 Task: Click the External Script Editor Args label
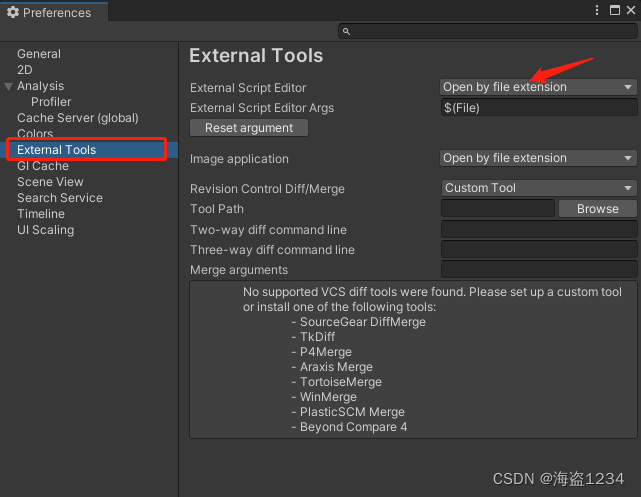pos(262,108)
